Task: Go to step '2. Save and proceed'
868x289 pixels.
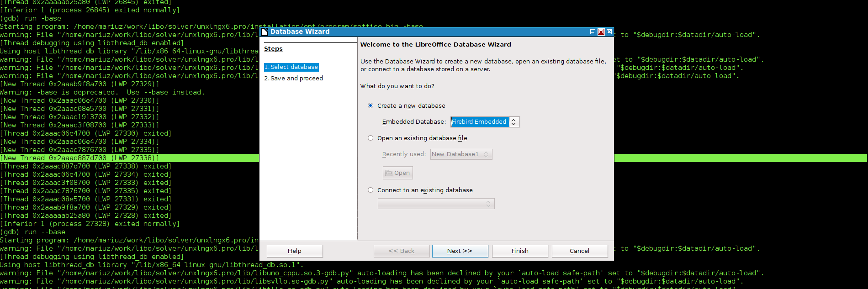Action: [294, 79]
